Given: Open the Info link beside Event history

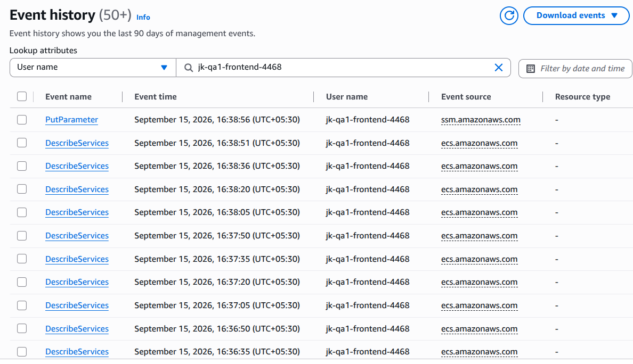Looking at the screenshot, I should [143, 18].
